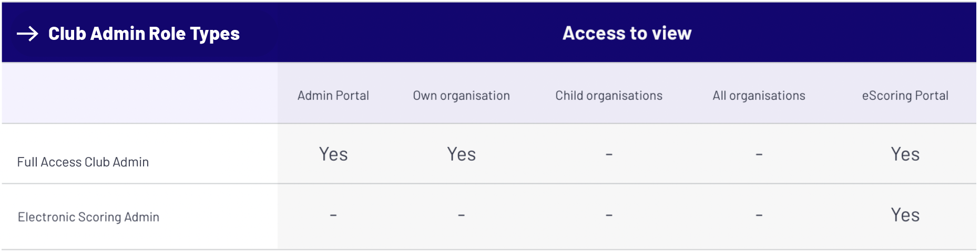The width and height of the screenshot is (980, 252).
Task: Click the Access to view header
Action: click(627, 34)
